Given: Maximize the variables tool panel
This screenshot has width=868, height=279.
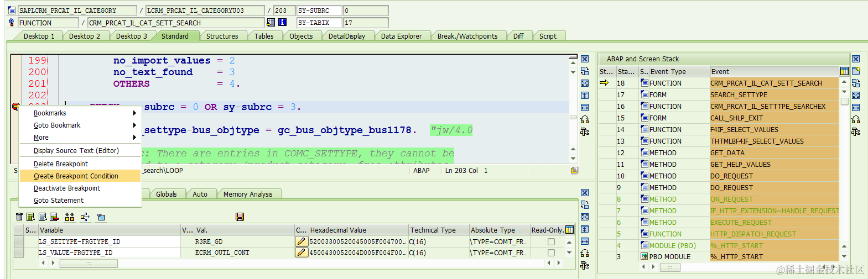Looking at the screenshot, I should 585,217.
